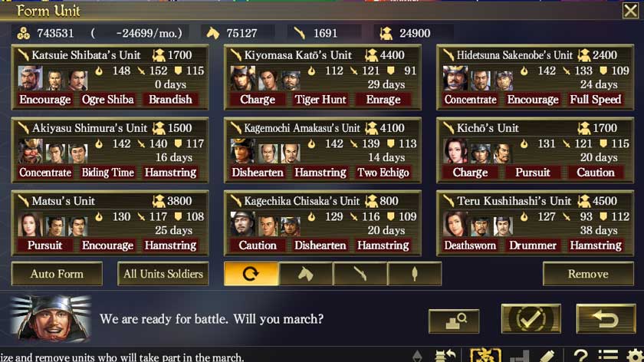Open the map search magnifier button
The image size is (644, 362).
454,321
